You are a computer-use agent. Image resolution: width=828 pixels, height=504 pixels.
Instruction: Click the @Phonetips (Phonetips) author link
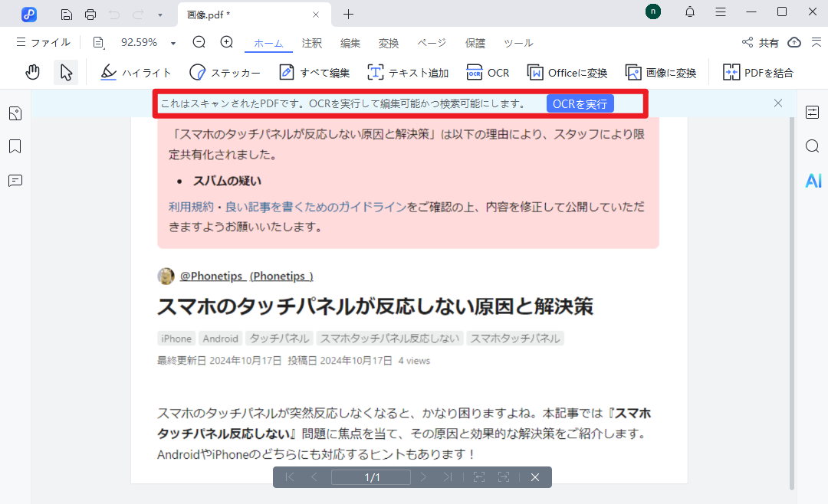coord(247,276)
